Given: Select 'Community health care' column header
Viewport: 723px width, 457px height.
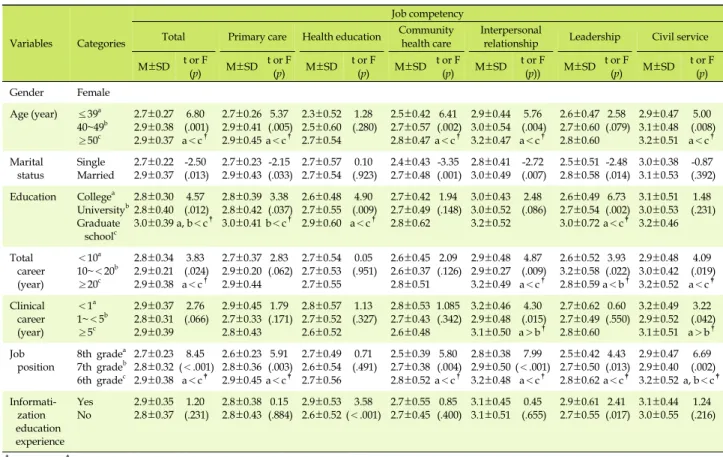Looking at the screenshot, I should (426, 37).
